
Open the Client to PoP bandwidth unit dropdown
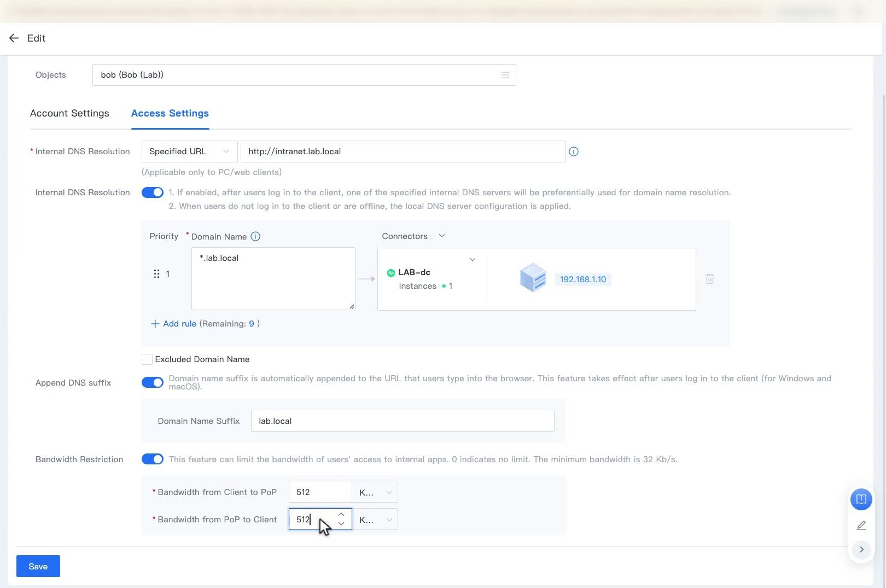tap(375, 492)
